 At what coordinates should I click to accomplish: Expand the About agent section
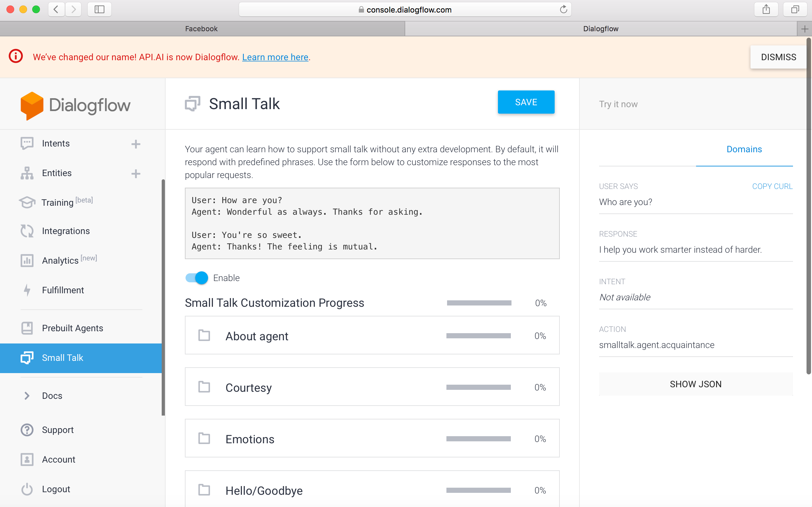tap(372, 335)
